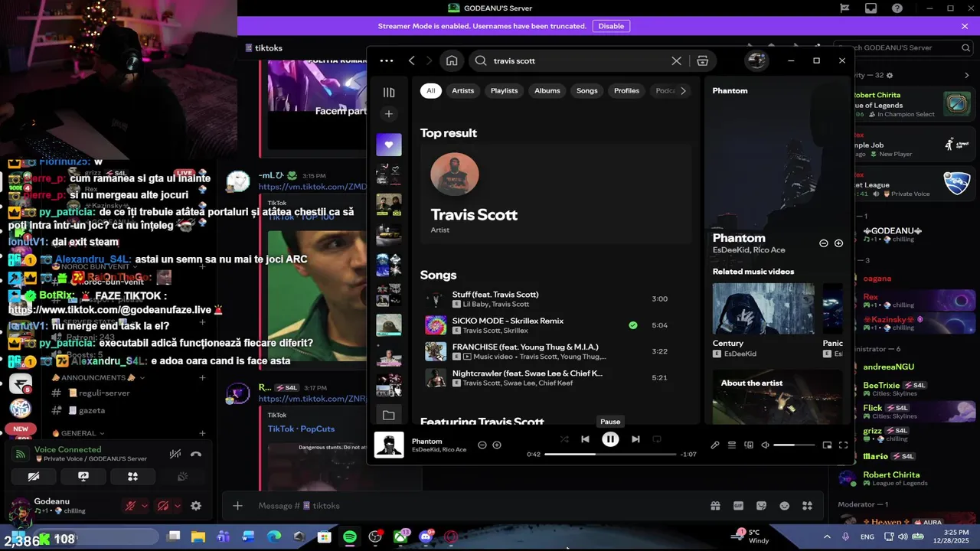Viewport: 980px width, 551px height.
Task: Select the Playlists filter chip
Action: [504, 90]
